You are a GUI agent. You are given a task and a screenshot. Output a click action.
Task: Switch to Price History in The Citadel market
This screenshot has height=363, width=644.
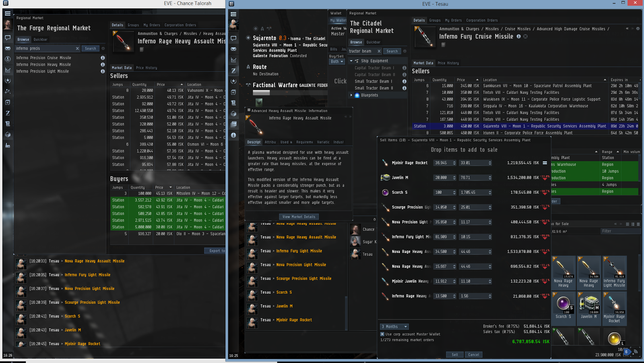click(x=448, y=63)
